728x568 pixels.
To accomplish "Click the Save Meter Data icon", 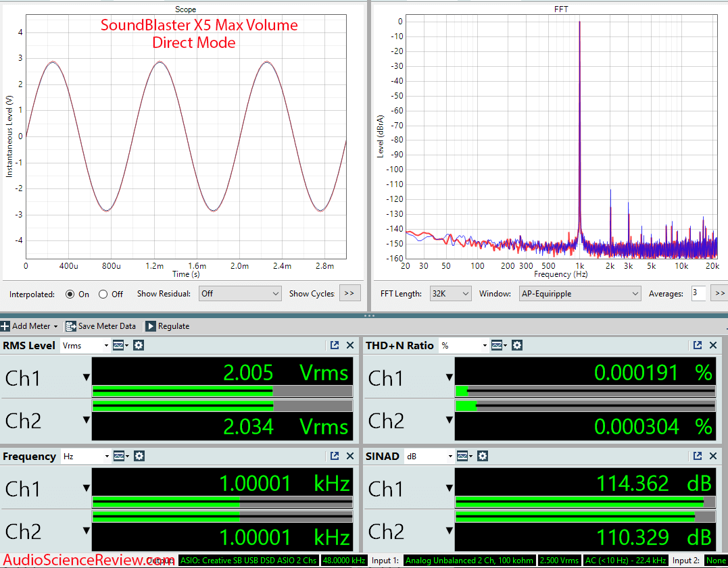I will point(70,326).
